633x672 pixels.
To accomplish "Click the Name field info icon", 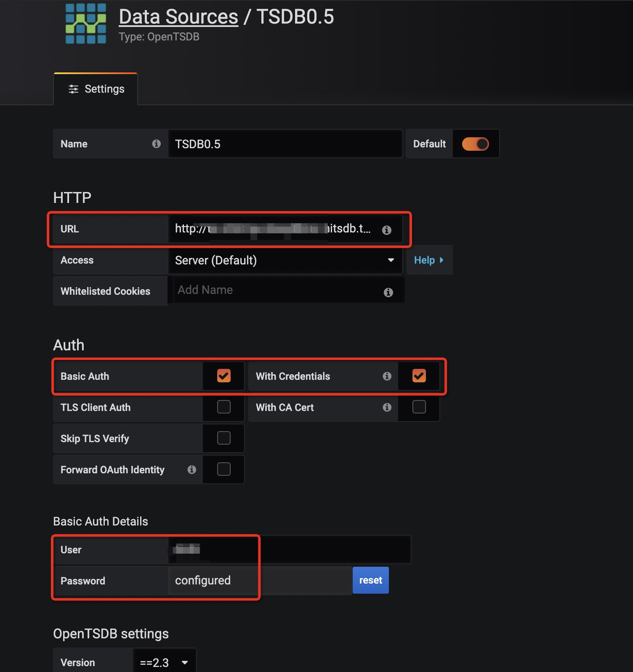I will click(x=157, y=144).
